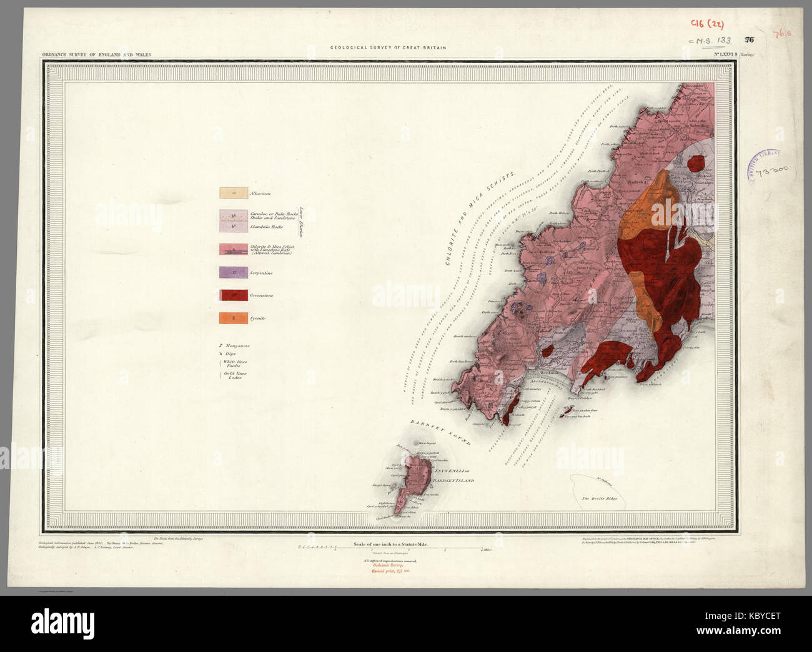Image resolution: width=812 pixels, height=652 pixels.
Task: Click the 'Manganese' symbol entry in legend
Action: (x=234, y=345)
